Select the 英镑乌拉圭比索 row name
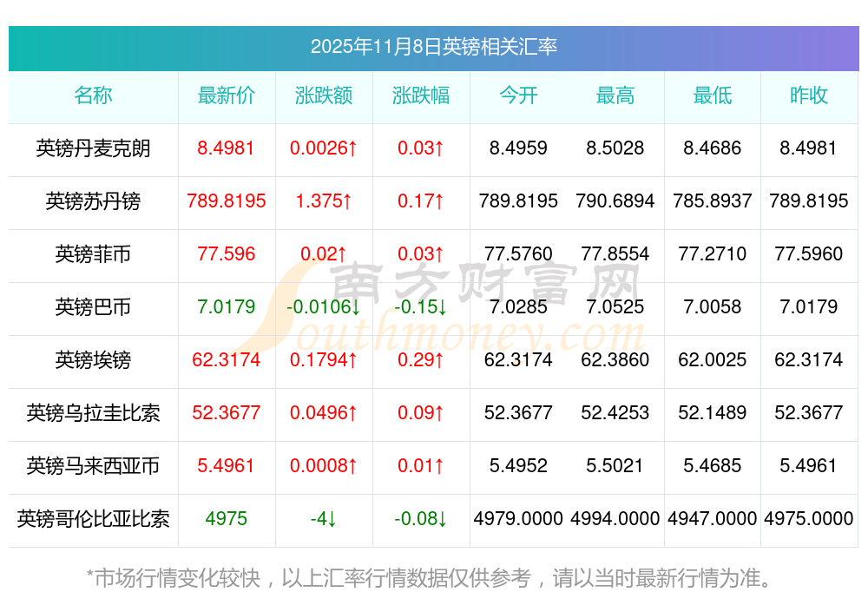Screen dimensions: 868x605 (93, 413)
